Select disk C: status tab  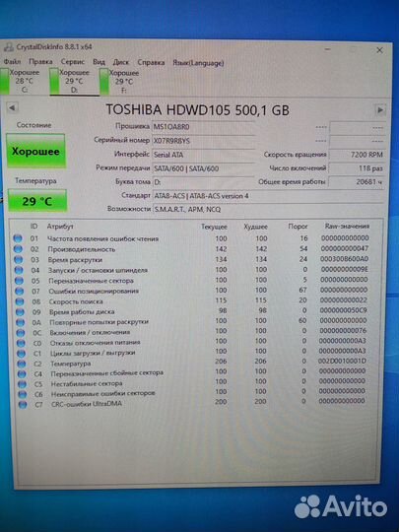coord(21,81)
